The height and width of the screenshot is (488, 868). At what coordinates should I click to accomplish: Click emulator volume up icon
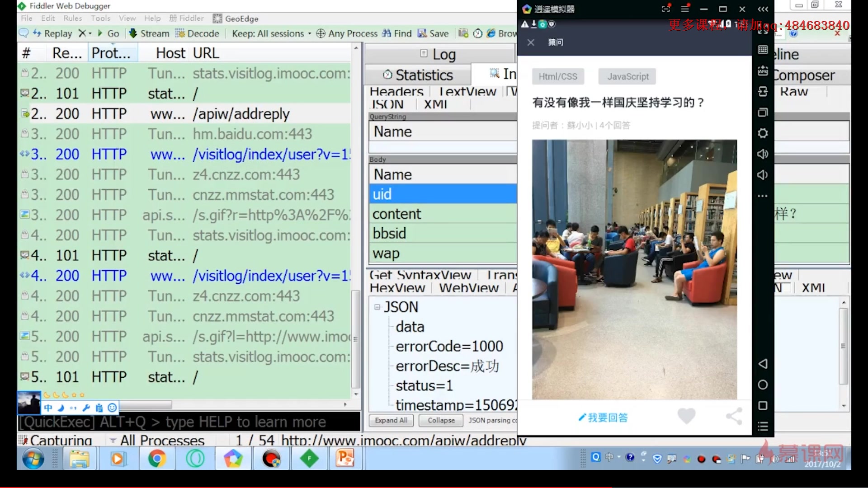(763, 154)
